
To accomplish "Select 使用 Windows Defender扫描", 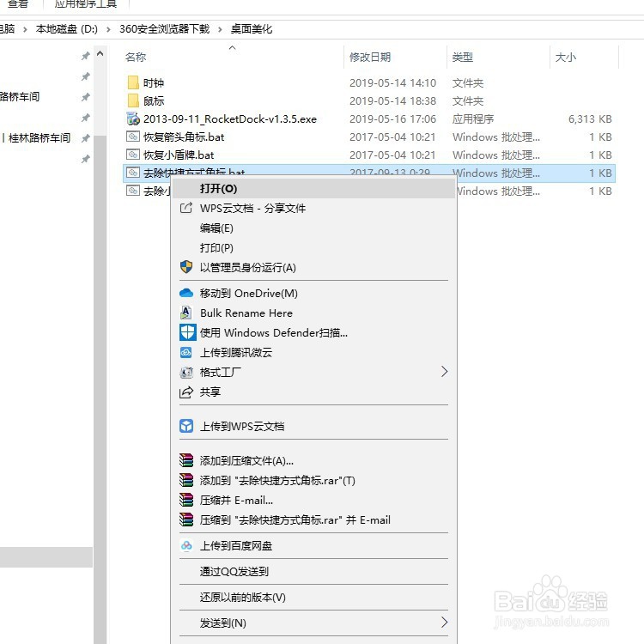I will 313,332.
